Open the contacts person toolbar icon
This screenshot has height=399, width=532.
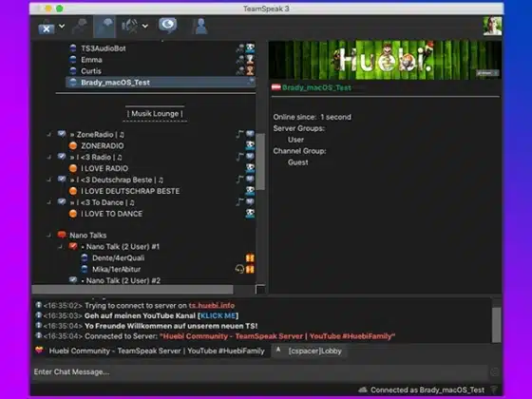coord(200,27)
